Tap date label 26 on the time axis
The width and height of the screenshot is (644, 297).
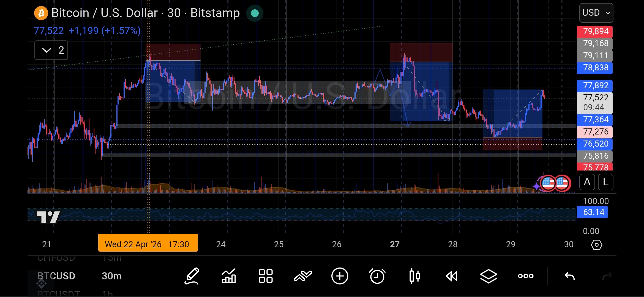(x=337, y=244)
